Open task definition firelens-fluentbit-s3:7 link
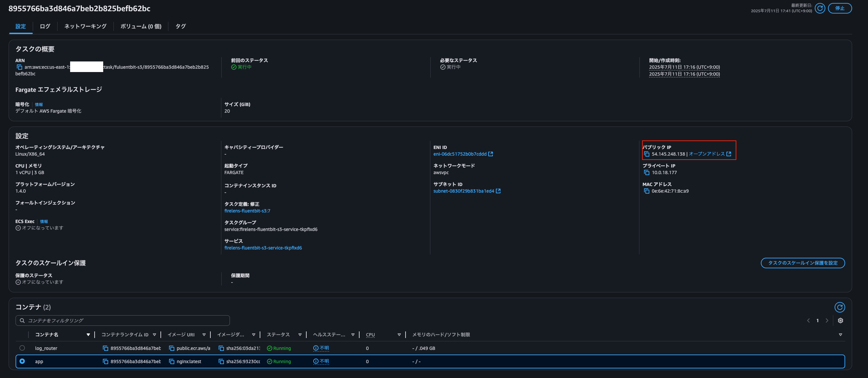Screen dimensions: 868x378 click(247, 211)
